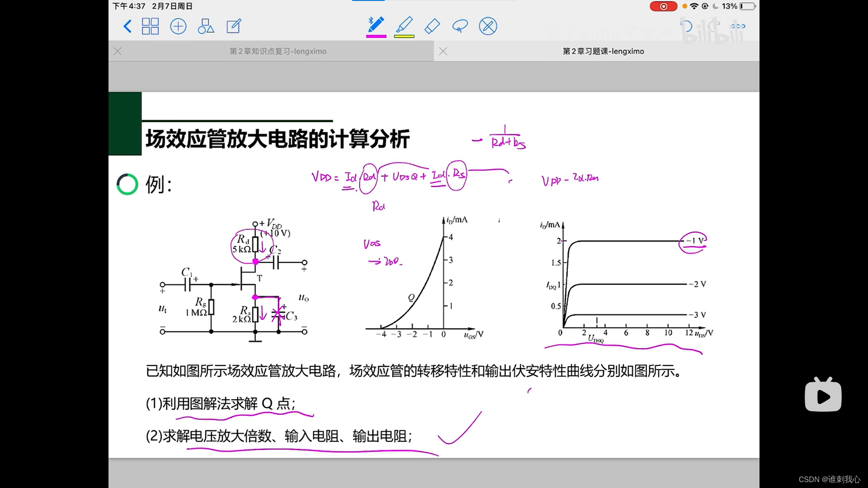Tap the compose new note icon
Viewport: 868px width, 488px height.
tap(234, 26)
